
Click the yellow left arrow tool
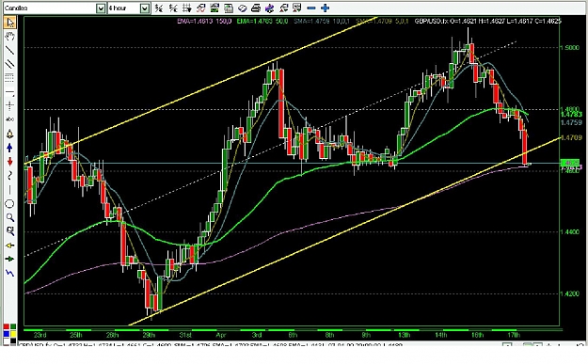click(x=9, y=245)
